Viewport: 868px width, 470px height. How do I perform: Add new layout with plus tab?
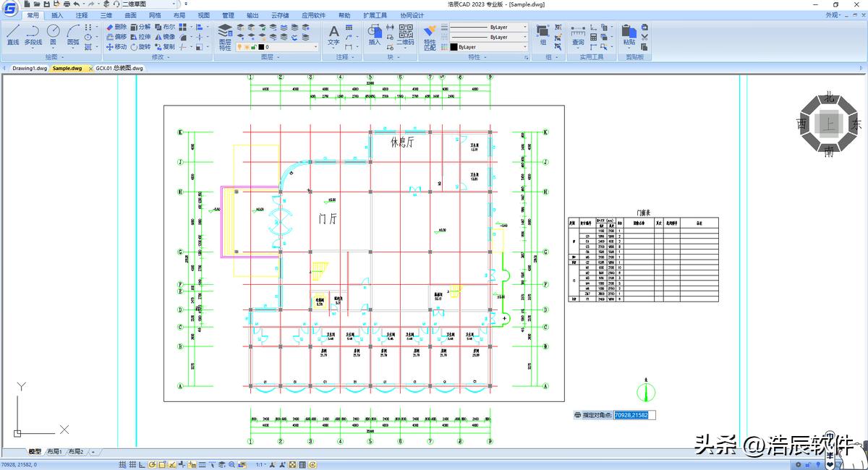pyautogui.click(x=93, y=452)
